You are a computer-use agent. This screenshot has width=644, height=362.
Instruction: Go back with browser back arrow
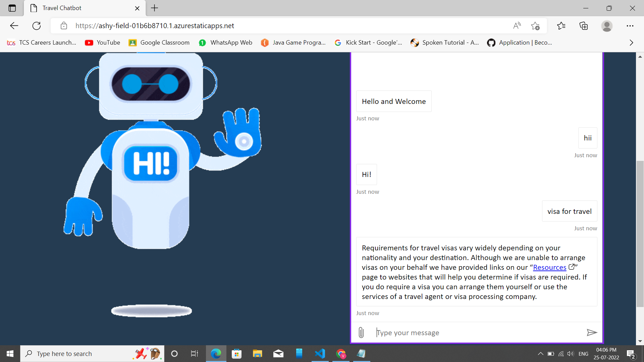[x=14, y=26]
